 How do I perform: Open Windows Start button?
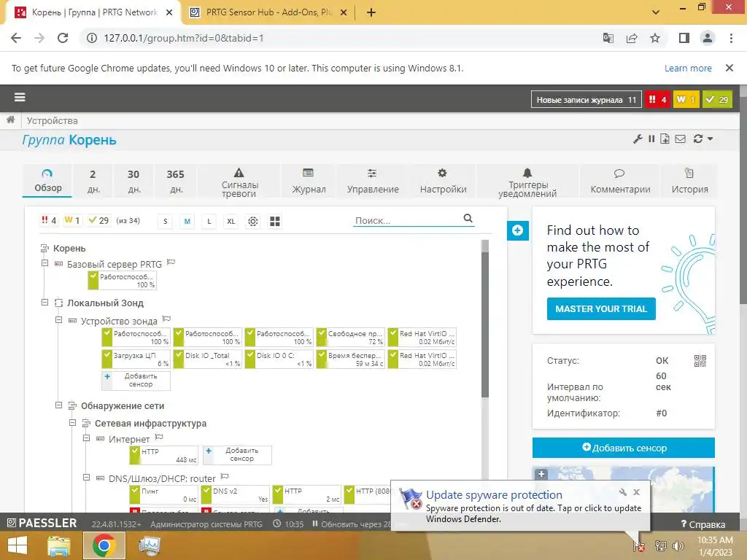[x=18, y=545]
